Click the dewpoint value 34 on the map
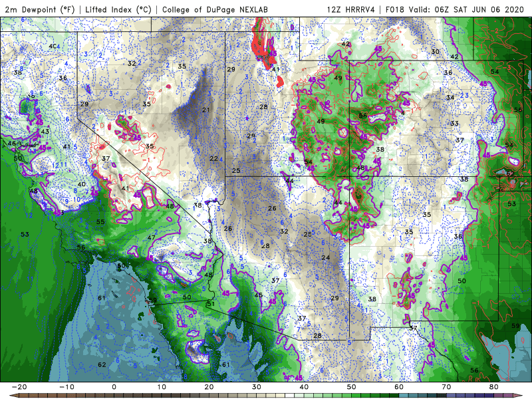The image size is (532, 399). 450,97
